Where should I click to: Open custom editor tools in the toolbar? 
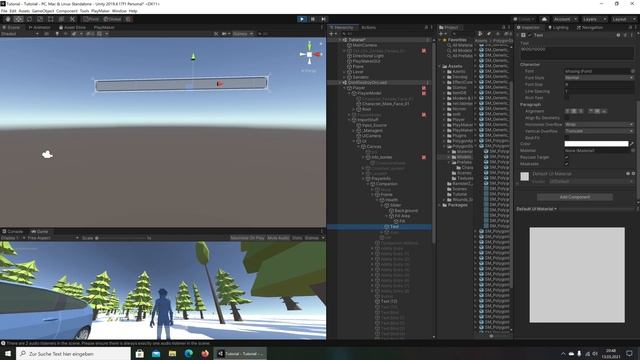(x=72, y=19)
